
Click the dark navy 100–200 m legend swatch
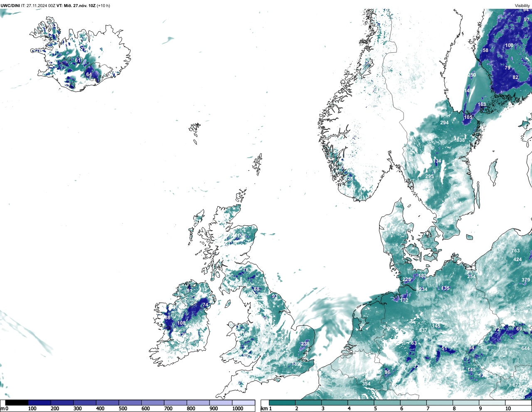pyautogui.click(x=39, y=402)
